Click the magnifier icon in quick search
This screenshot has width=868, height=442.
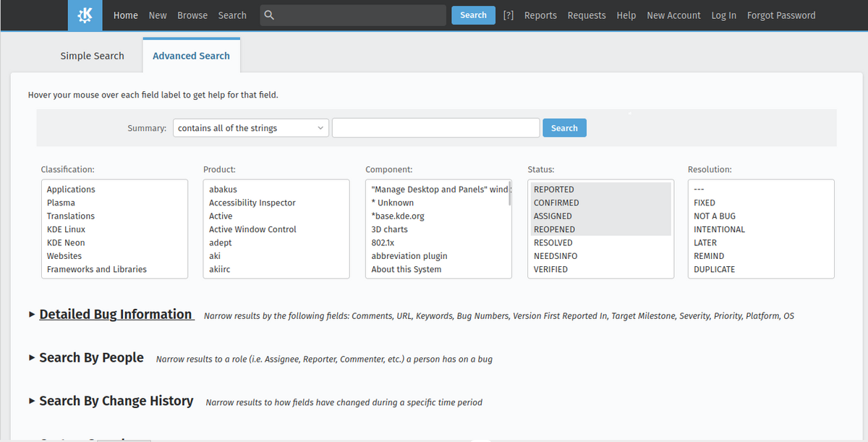tap(269, 15)
